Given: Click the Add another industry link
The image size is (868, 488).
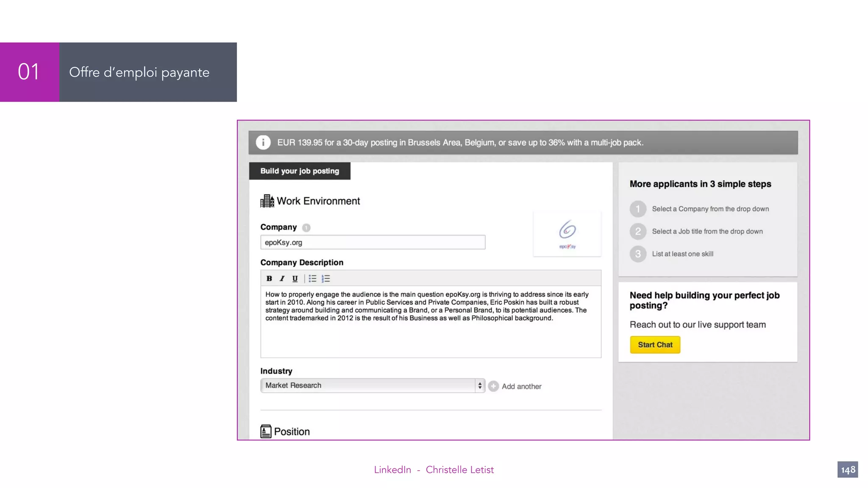Looking at the screenshot, I should [521, 386].
